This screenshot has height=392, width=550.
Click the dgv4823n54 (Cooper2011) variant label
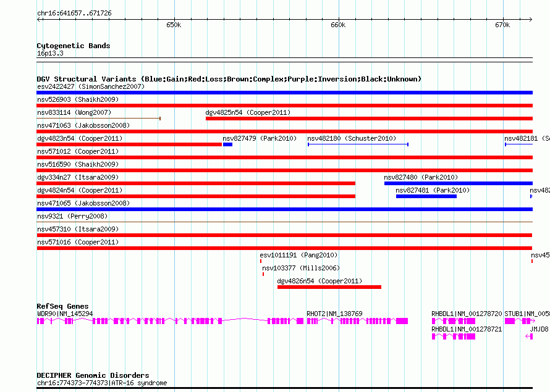pyautogui.click(x=80, y=138)
